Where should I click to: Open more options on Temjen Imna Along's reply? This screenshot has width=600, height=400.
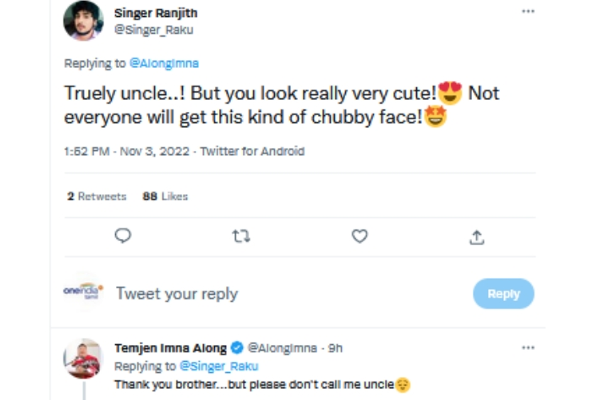click(x=528, y=347)
